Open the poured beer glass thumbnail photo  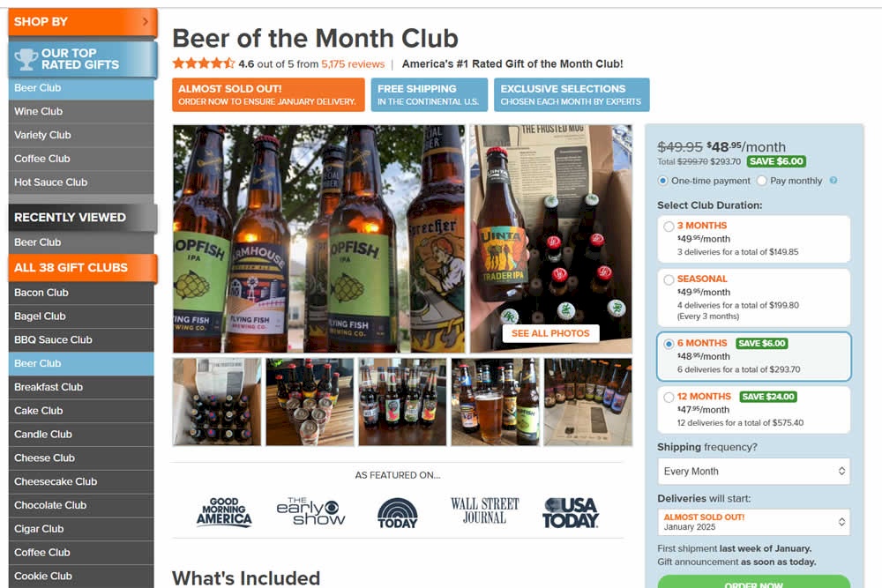[x=495, y=402]
